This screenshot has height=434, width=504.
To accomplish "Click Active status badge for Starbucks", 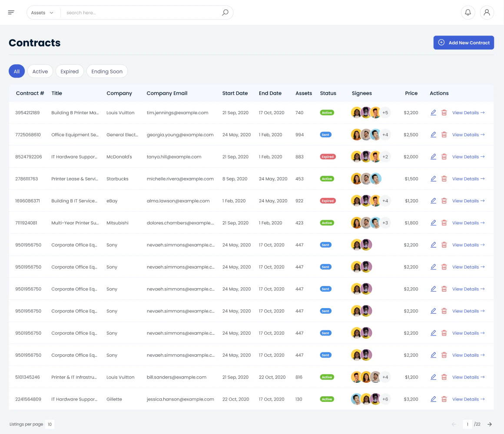I will 327,179.
